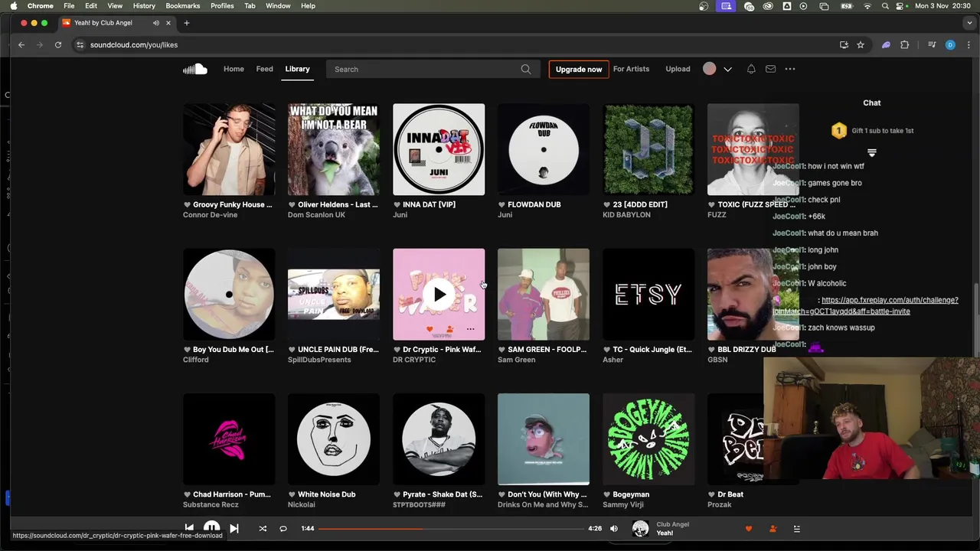This screenshot has height=551, width=980.
Task: Click the purple extension icon in toolbar
Action: (886, 45)
